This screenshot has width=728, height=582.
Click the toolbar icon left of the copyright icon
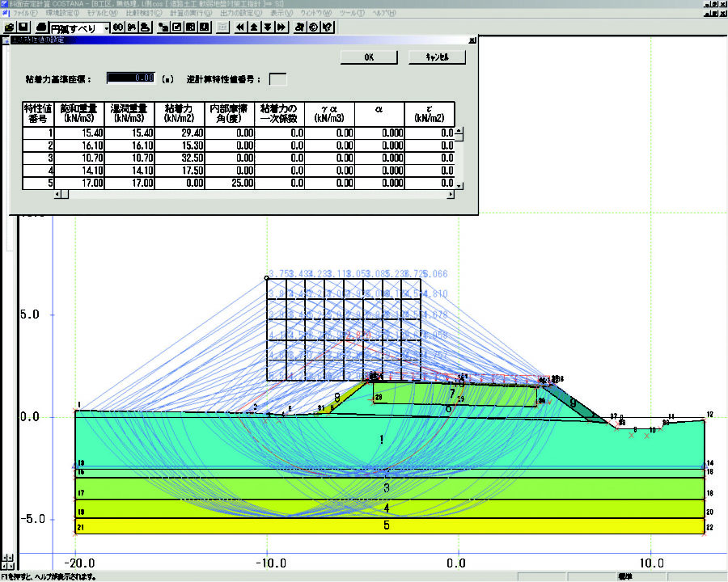[299, 27]
